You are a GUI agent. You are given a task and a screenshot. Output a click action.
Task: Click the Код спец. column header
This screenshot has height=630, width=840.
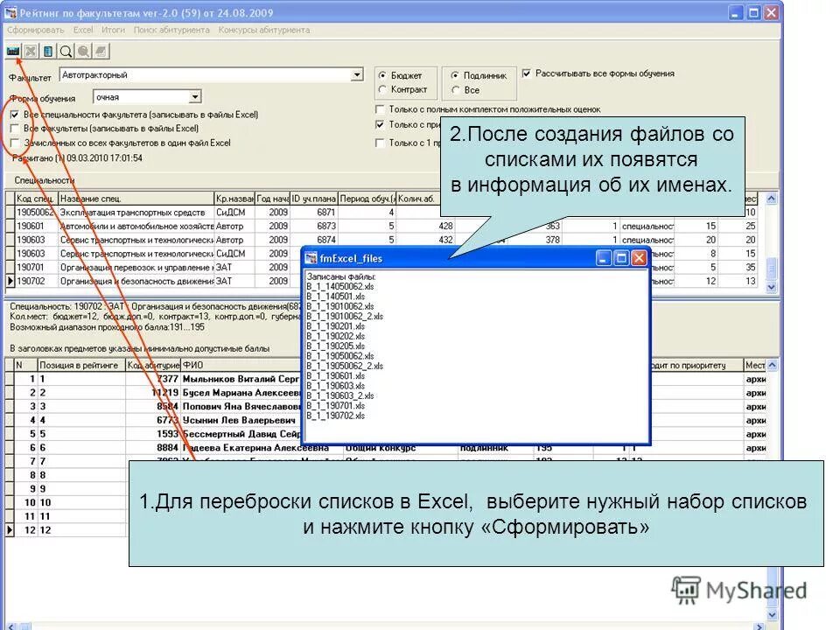pyautogui.click(x=37, y=199)
